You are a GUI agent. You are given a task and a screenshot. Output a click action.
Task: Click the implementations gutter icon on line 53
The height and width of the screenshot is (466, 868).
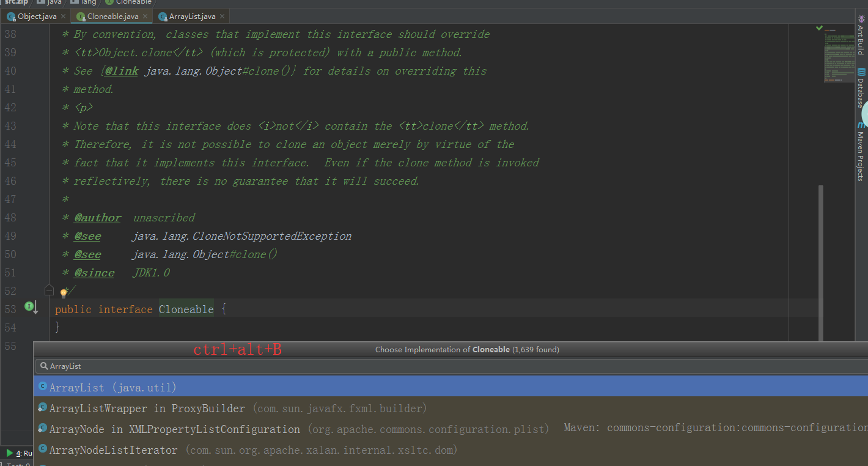pyautogui.click(x=31, y=306)
